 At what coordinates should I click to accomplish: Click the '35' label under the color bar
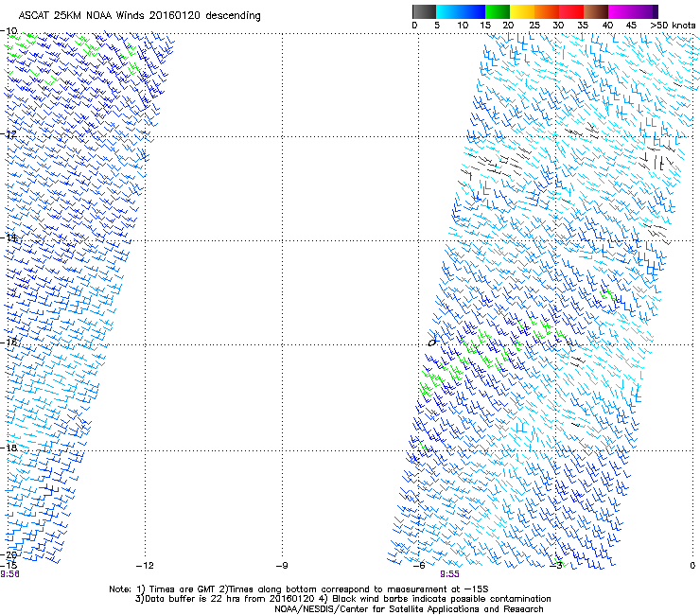tap(583, 26)
